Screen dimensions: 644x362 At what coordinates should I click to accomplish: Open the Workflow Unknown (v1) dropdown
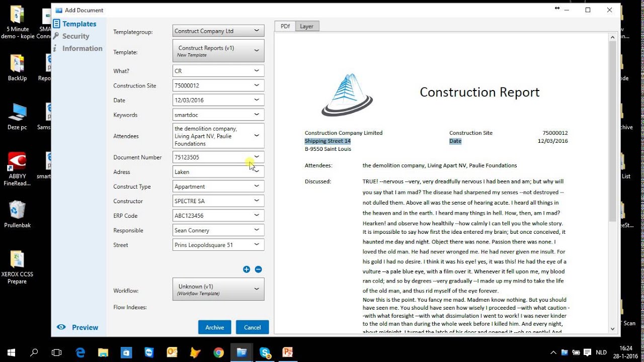pyautogui.click(x=257, y=289)
